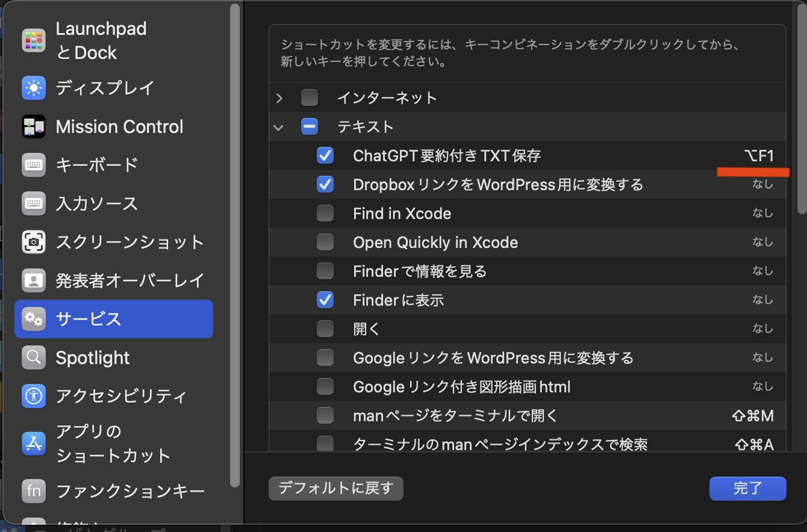The image size is (807, 532).
Task: Click the アプリのショートカット App Store icon
Action: point(34,444)
